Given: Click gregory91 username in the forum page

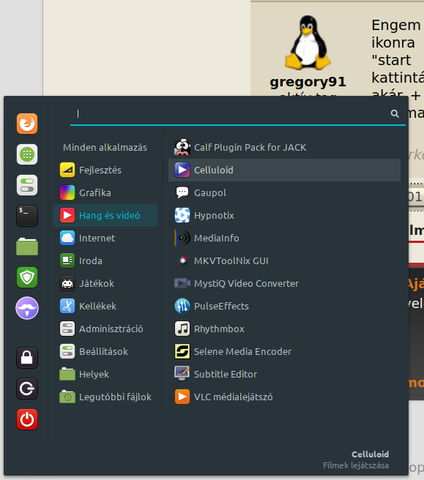Looking at the screenshot, I should pyautogui.click(x=308, y=82).
